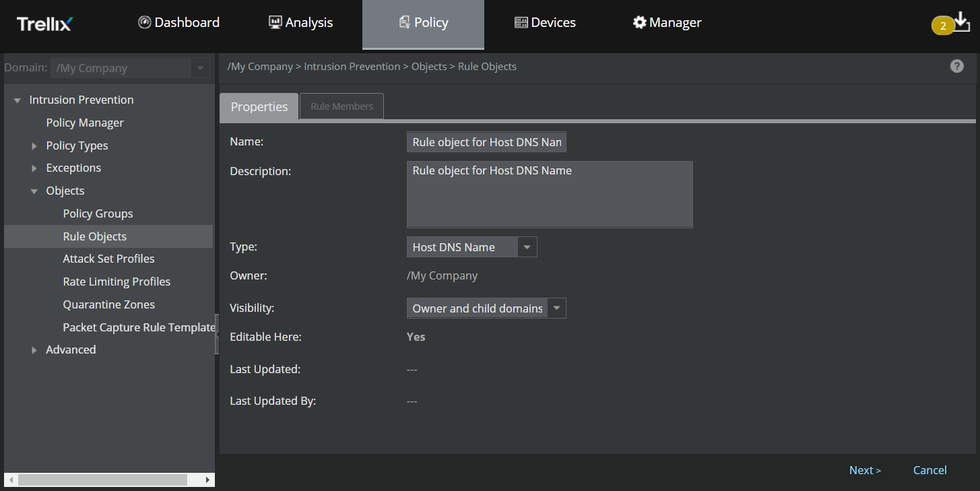Screen dimensions: 980x491
Task: Click the scrollbar left arrow
Action: click(11, 480)
